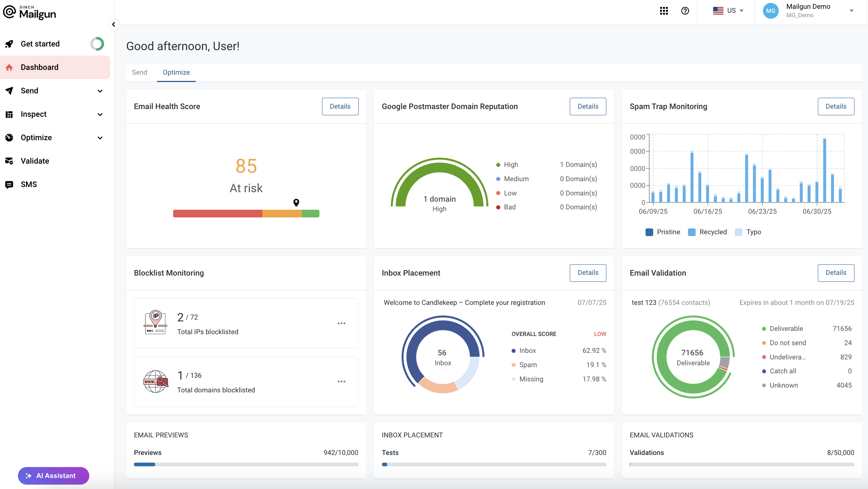Click the health score location marker
868x489 pixels.
click(x=296, y=202)
